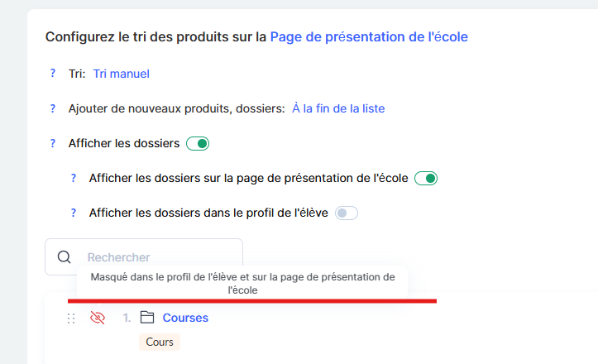
Task: Click the help icon next to Tri
Action: click(53, 74)
